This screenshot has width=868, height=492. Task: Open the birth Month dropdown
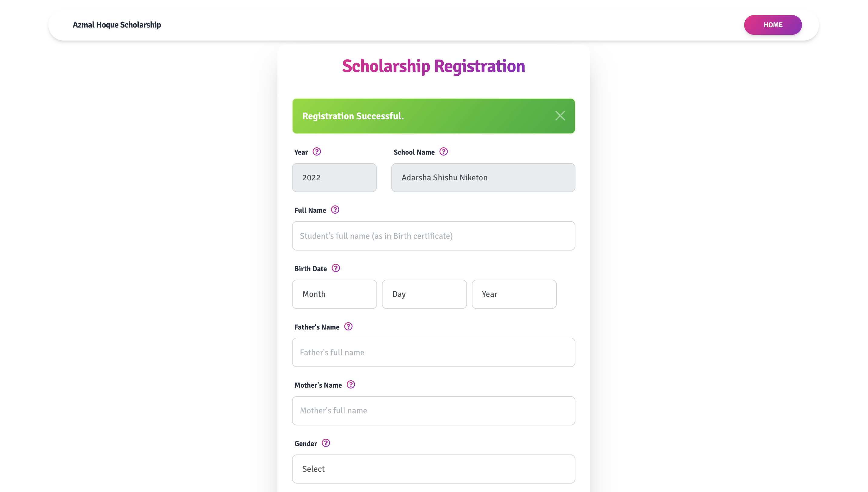click(334, 294)
